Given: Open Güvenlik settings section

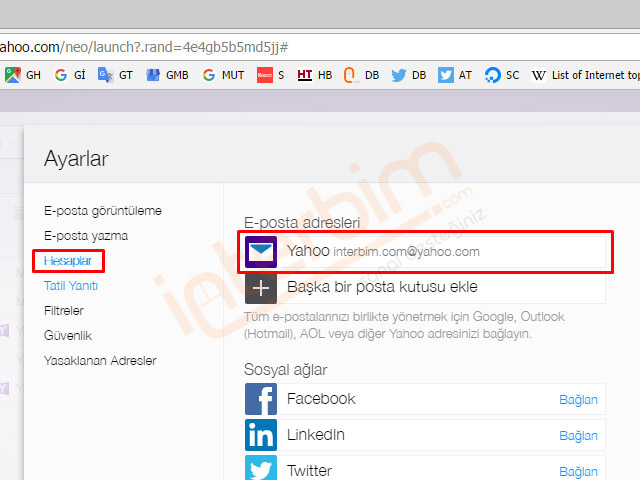Looking at the screenshot, I should (x=68, y=336).
